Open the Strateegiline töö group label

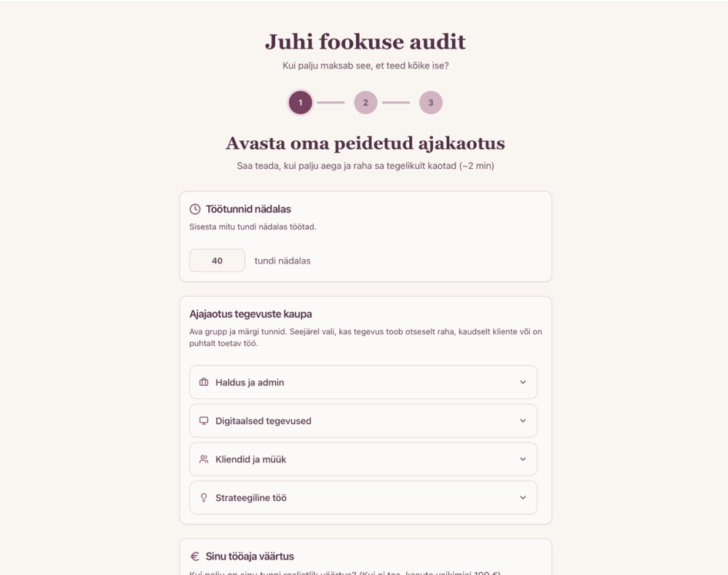coord(250,498)
